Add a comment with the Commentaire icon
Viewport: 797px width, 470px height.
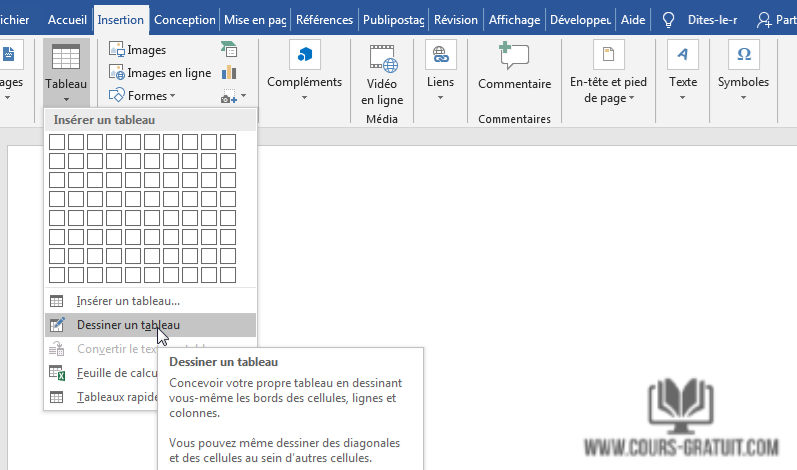(x=514, y=56)
